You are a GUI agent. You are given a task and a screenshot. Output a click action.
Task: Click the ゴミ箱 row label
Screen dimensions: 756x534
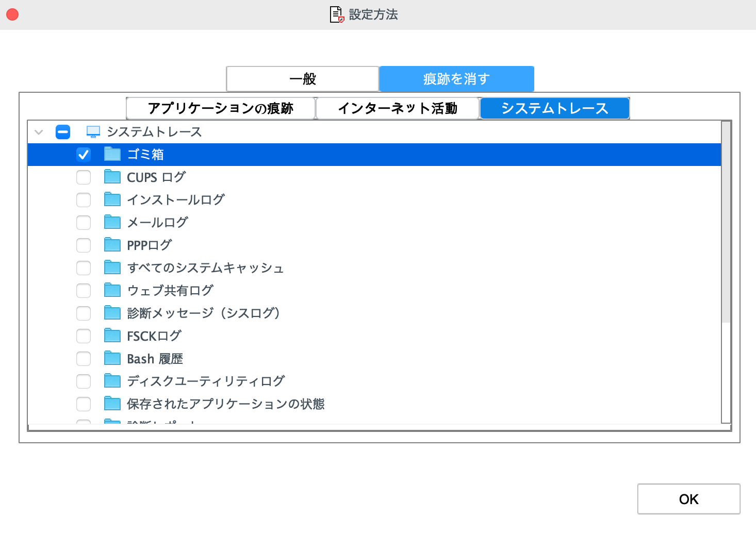(145, 154)
